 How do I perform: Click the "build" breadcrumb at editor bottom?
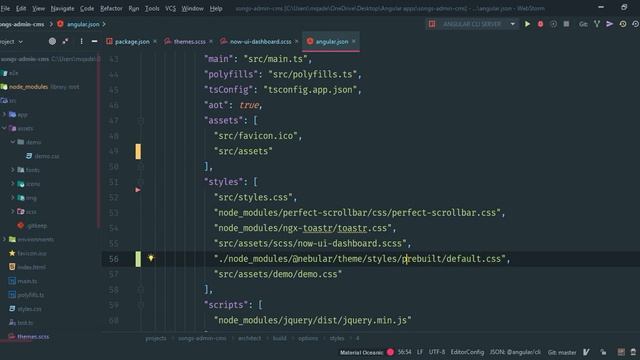coord(280,338)
